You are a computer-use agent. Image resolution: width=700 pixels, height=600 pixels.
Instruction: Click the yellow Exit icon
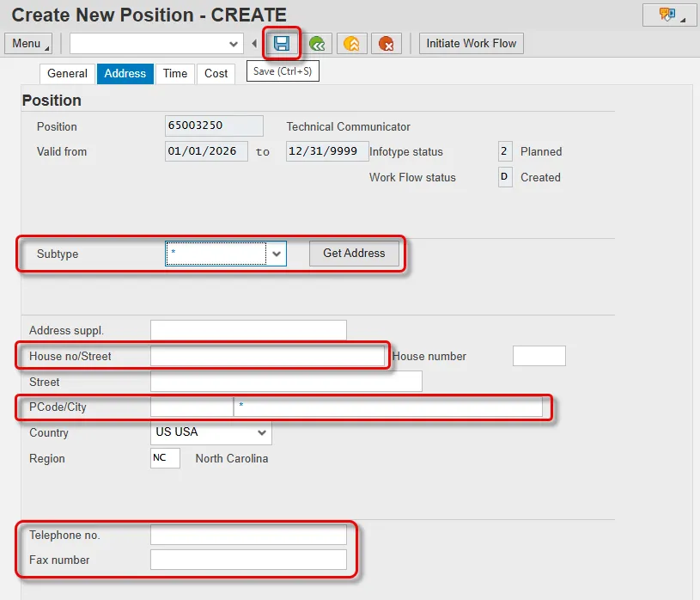tap(352, 44)
